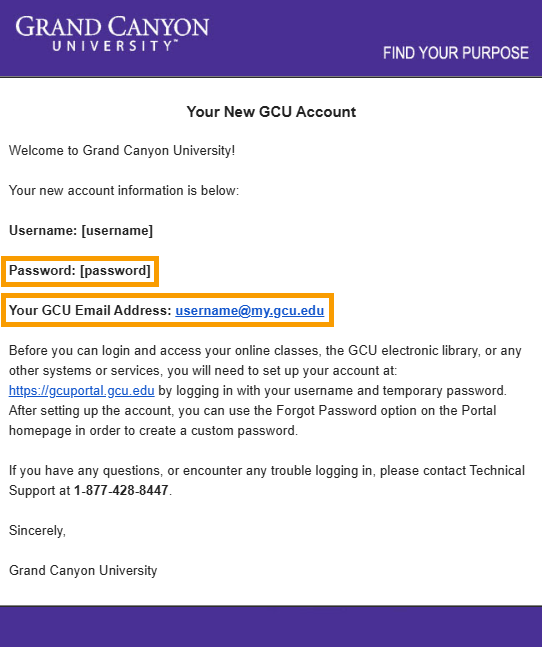Image resolution: width=542 pixels, height=647 pixels.
Task: Click the Forgot Password option sentence
Action: pyautogui.click(x=252, y=411)
